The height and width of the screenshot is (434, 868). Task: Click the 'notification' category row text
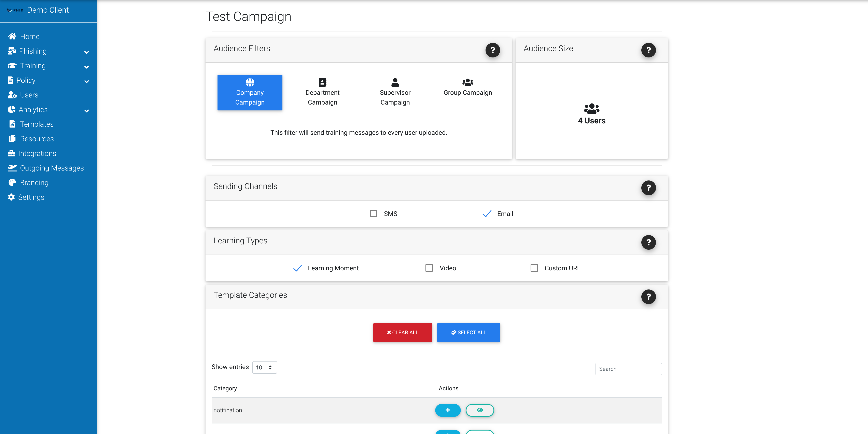[228, 410]
